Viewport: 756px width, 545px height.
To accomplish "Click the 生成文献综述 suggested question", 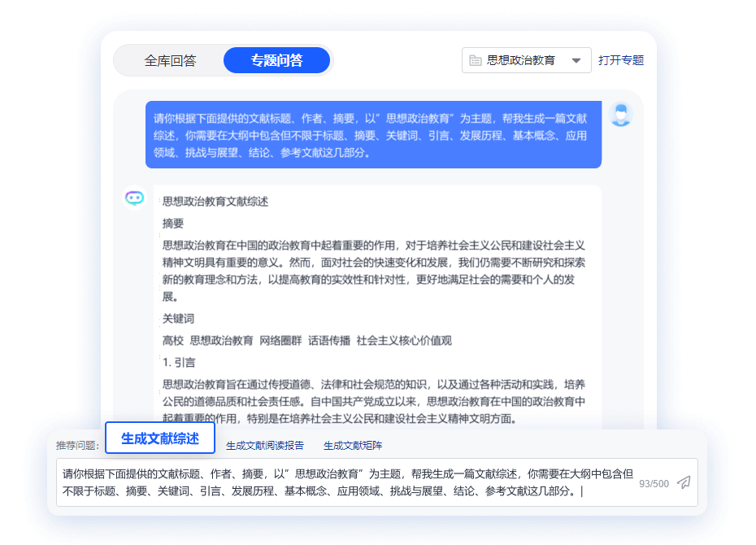I will click(x=160, y=437).
